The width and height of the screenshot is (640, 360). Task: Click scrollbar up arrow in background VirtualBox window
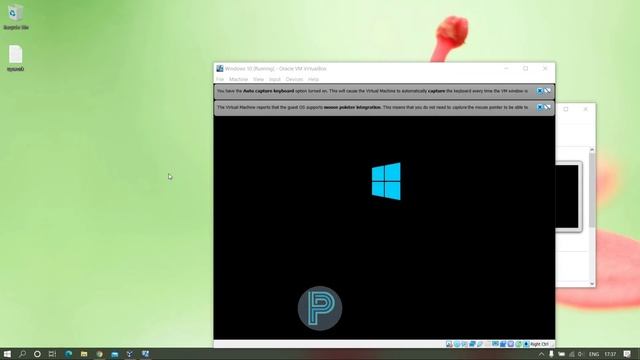(x=592, y=150)
